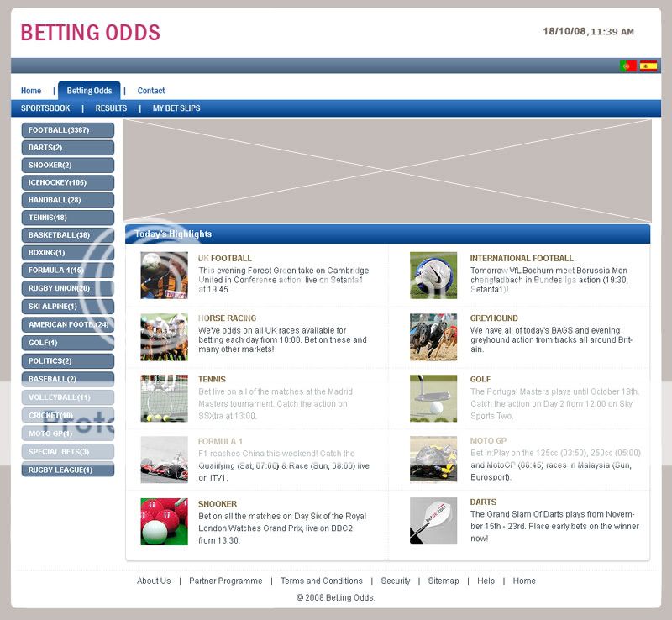Screen dimensions: 672x620
Task: Open Terms and Conditions footer link
Action: click(322, 581)
